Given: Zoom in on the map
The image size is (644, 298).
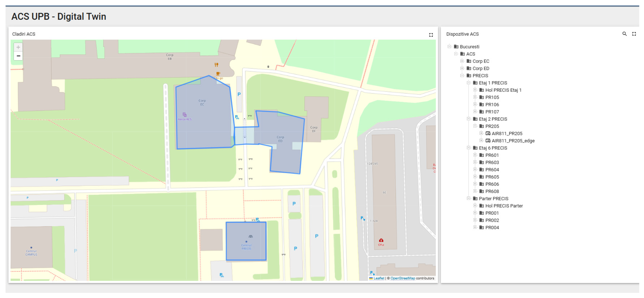Looking at the screenshot, I should point(18,47).
